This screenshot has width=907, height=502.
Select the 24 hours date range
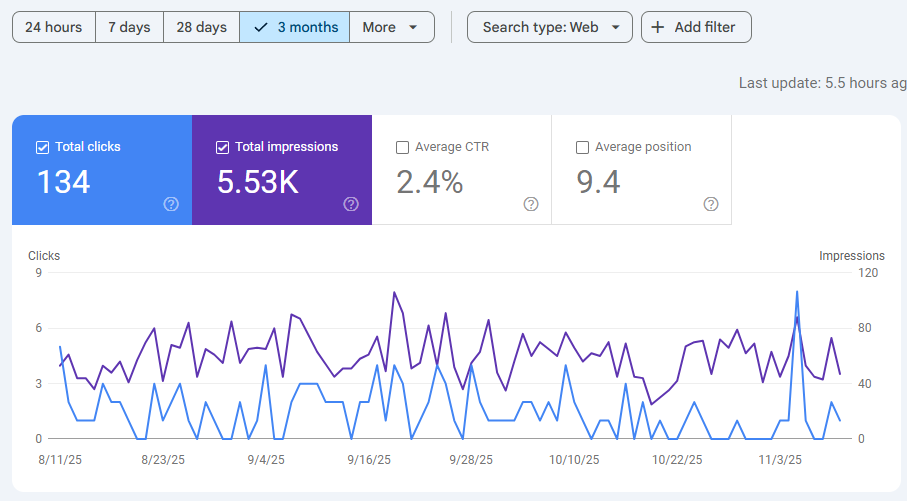click(x=54, y=28)
